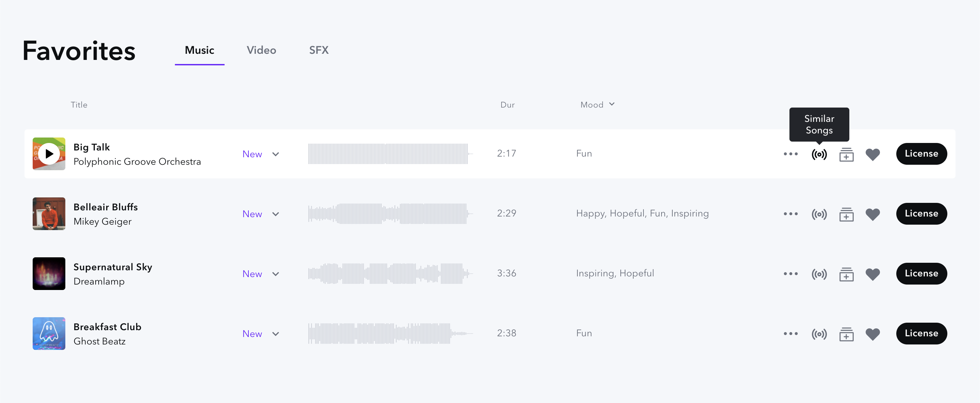Seek within the Supernatural Sky waveform
Screen dimensions: 980x403
click(390, 274)
